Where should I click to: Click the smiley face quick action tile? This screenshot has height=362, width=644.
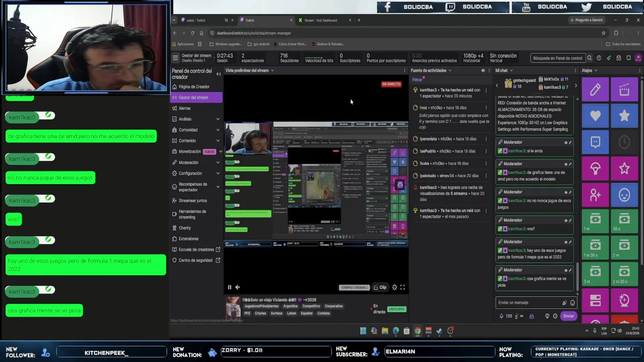pos(624,195)
